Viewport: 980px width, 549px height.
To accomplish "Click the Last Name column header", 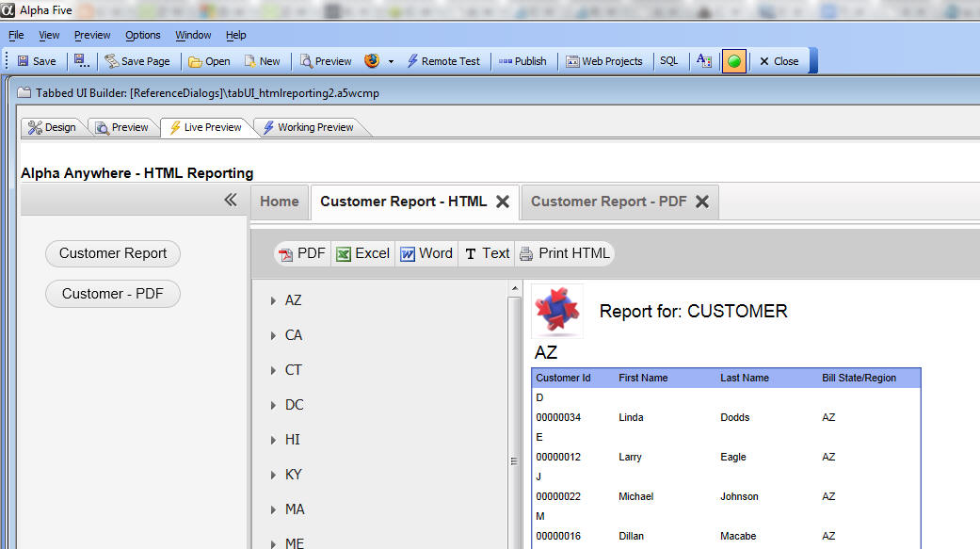I will pos(745,378).
